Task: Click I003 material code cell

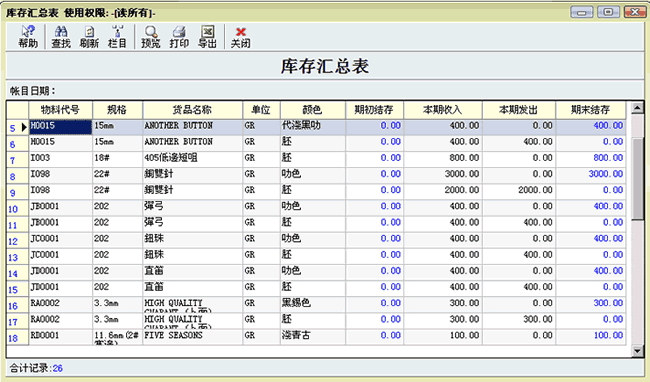Action: pos(60,159)
